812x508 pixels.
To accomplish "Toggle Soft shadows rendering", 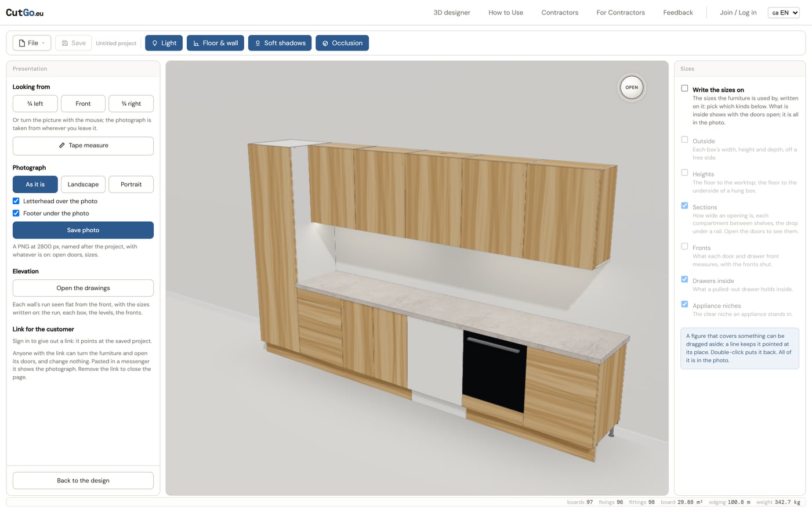I will [x=280, y=43].
